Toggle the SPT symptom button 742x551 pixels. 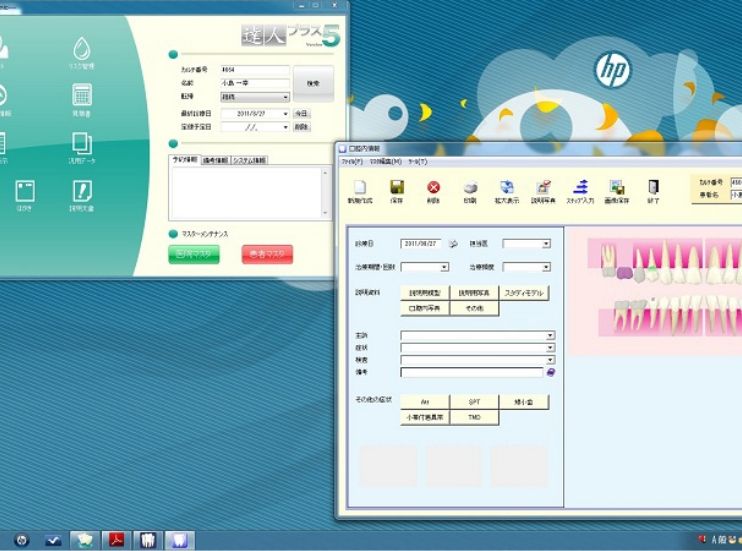tap(474, 402)
